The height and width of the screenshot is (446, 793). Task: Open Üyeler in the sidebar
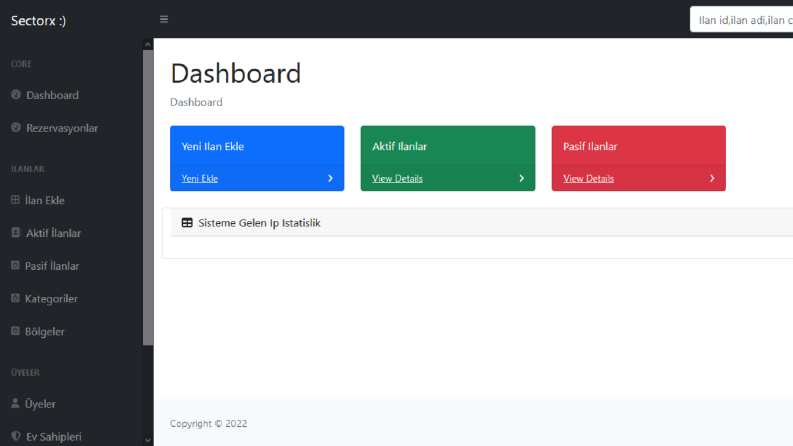40,404
